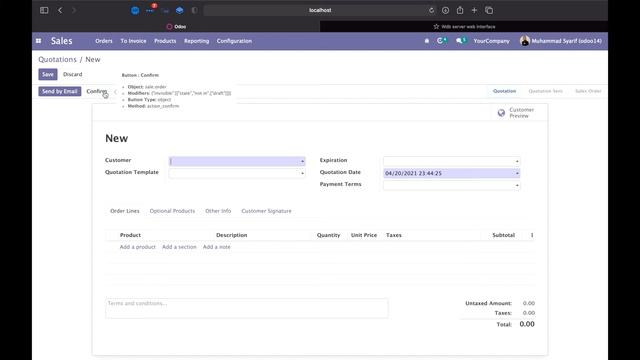Go to Quotations breadcrumb
Screen dimensions: 640x360
(58, 59)
